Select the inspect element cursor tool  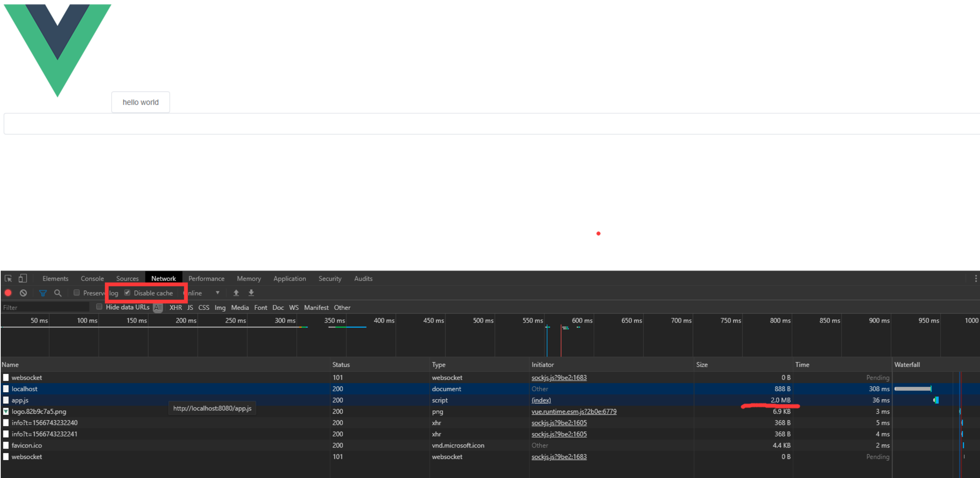point(8,278)
